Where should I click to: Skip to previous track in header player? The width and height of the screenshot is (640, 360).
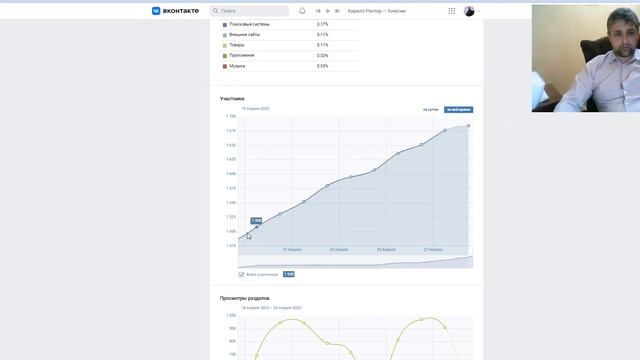pyautogui.click(x=318, y=11)
